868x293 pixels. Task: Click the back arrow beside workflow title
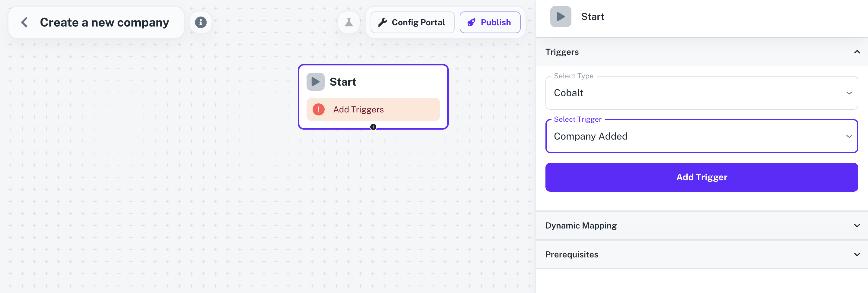pos(24,22)
